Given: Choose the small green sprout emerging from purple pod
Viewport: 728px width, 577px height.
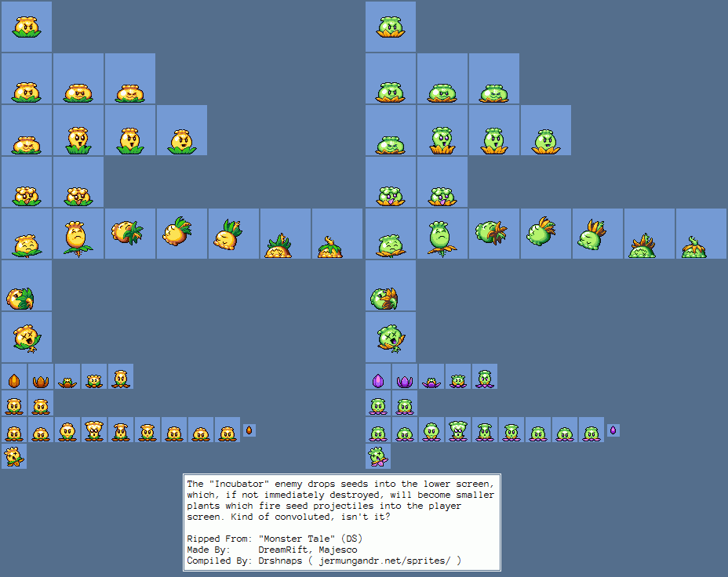Looking at the screenshot, I should coord(431,383).
